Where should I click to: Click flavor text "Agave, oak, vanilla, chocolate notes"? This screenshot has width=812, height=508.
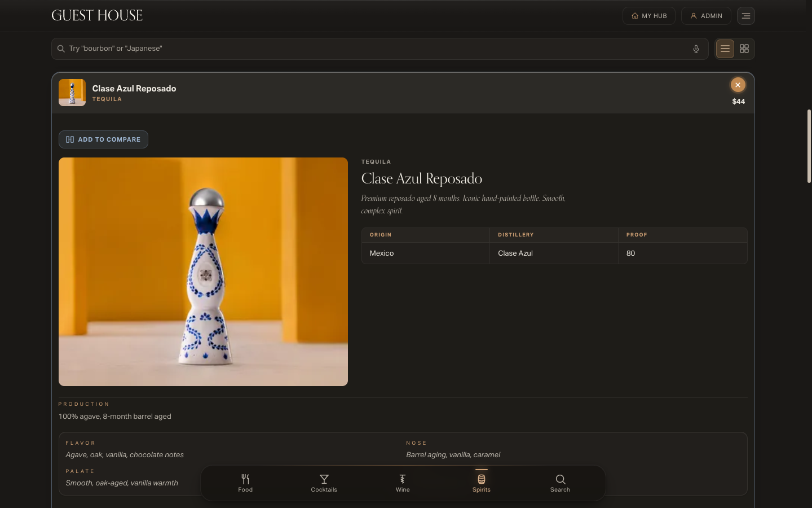(125, 455)
